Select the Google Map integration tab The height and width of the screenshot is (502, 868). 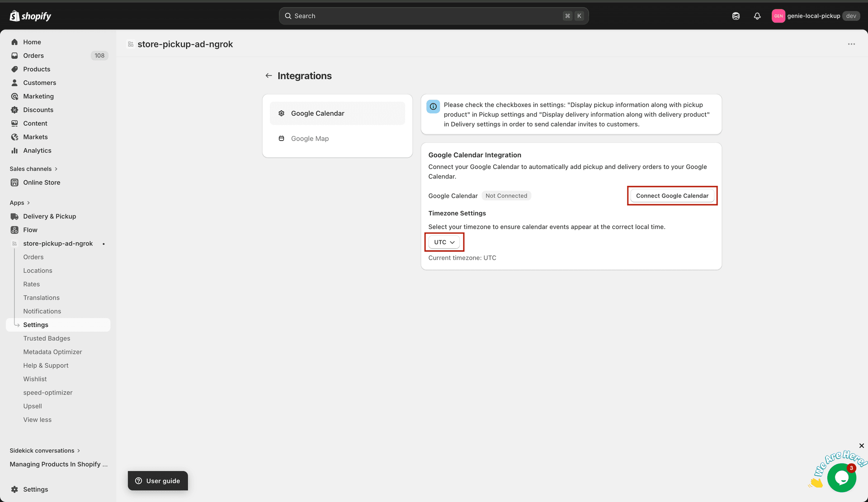[337, 138]
